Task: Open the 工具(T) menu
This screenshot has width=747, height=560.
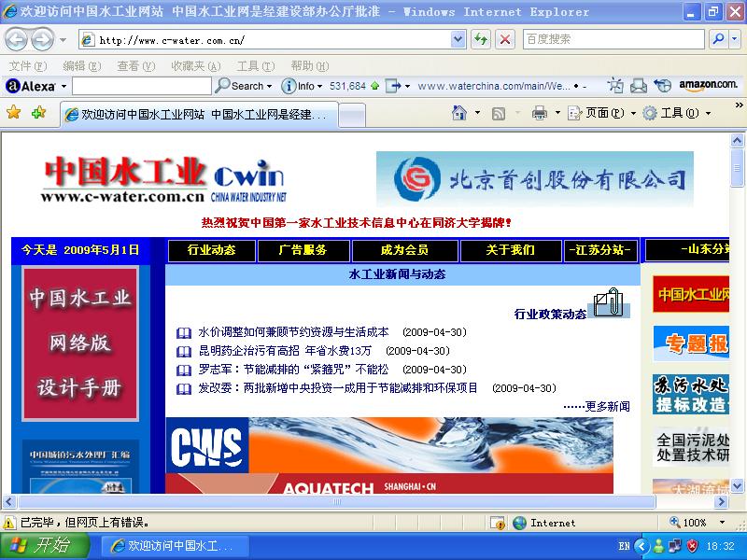Action: point(256,66)
